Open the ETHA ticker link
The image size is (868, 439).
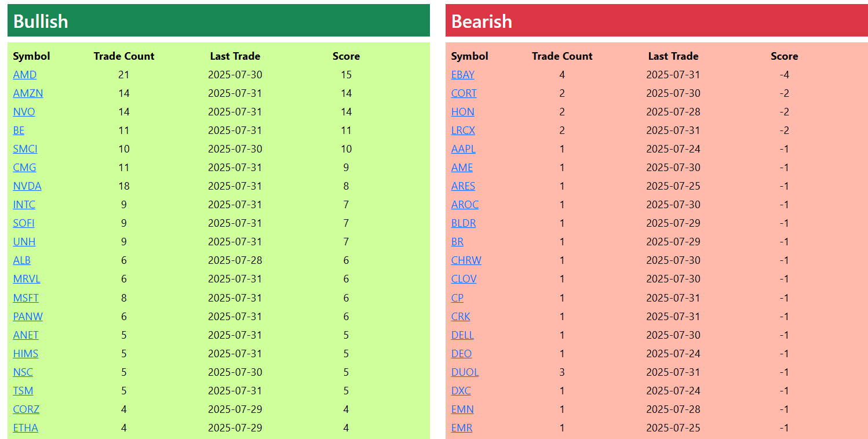coord(25,428)
